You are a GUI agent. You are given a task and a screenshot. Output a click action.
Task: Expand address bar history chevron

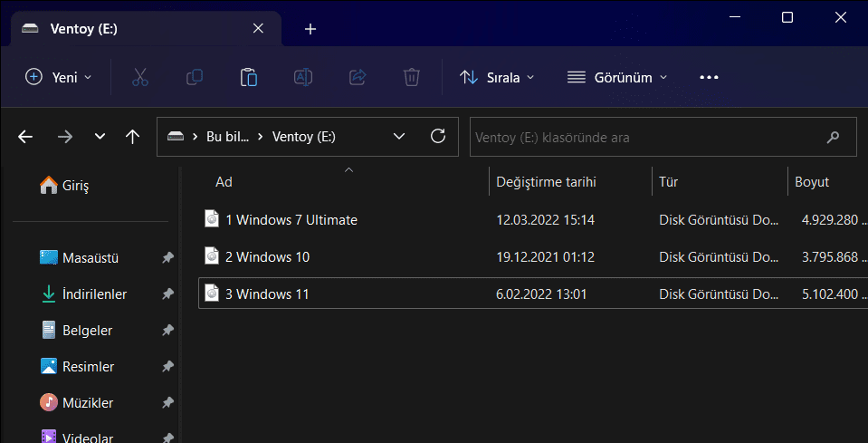pos(399,137)
